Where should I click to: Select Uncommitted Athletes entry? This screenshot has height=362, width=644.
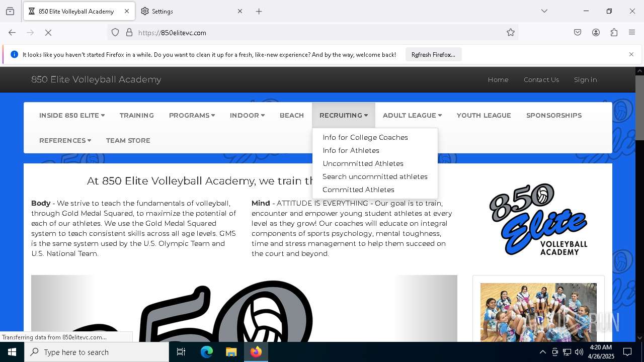pos(363,163)
